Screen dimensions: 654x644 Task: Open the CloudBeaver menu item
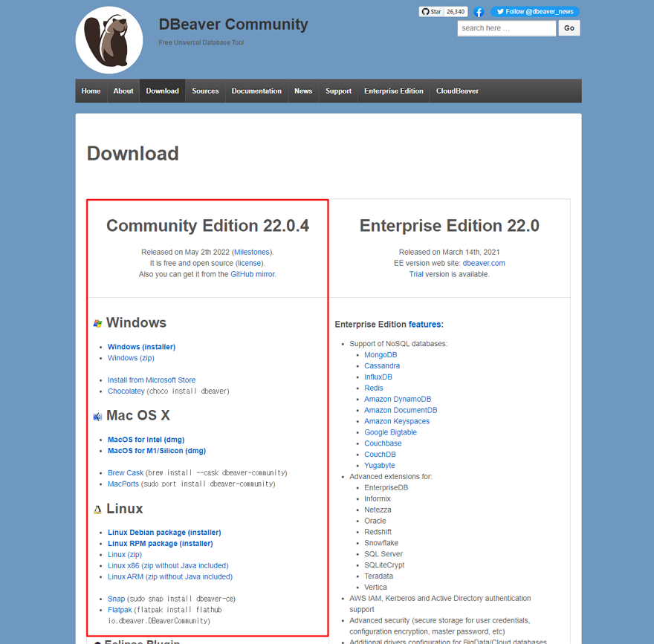(457, 91)
